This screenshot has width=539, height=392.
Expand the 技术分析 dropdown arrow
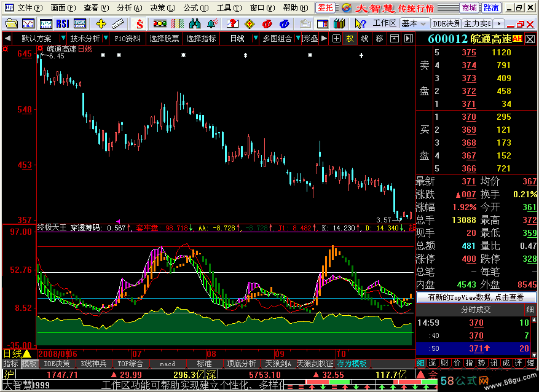pyautogui.click(x=106, y=39)
